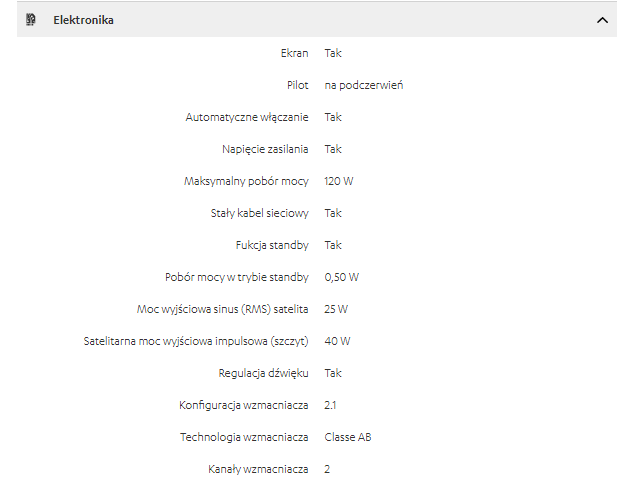Click the Kanały wzmacniacza label

coord(259,469)
